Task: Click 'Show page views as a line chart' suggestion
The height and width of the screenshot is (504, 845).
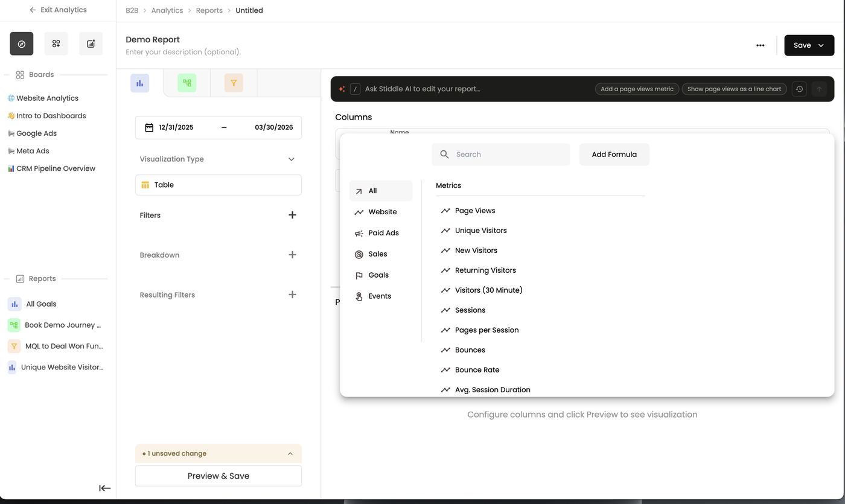Action: coord(735,89)
